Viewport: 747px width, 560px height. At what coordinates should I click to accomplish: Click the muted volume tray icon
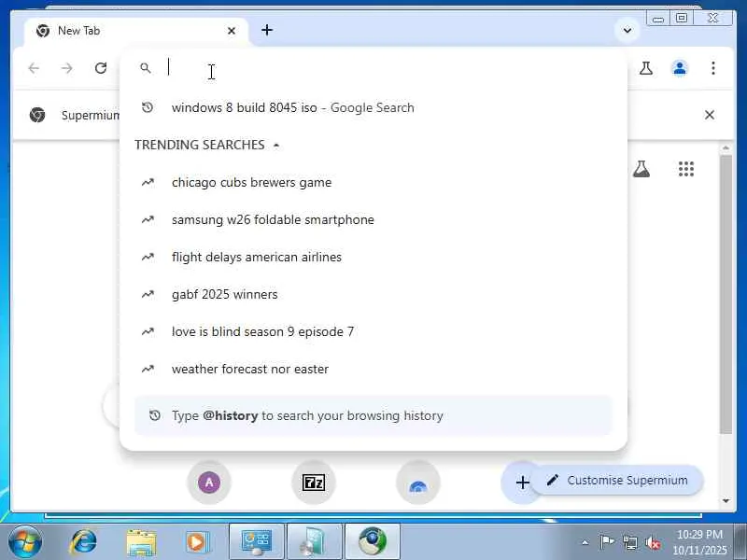(652, 542)
